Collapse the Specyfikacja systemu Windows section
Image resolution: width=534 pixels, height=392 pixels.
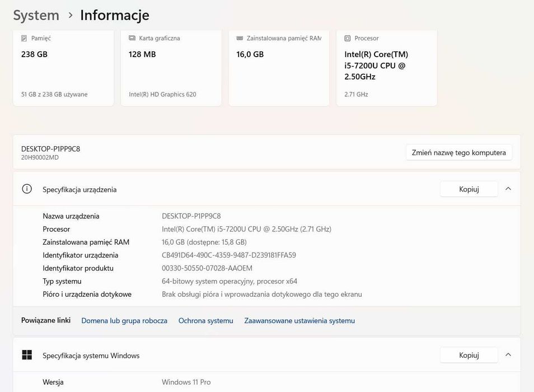pyautogui.click(x=508, y=355)
